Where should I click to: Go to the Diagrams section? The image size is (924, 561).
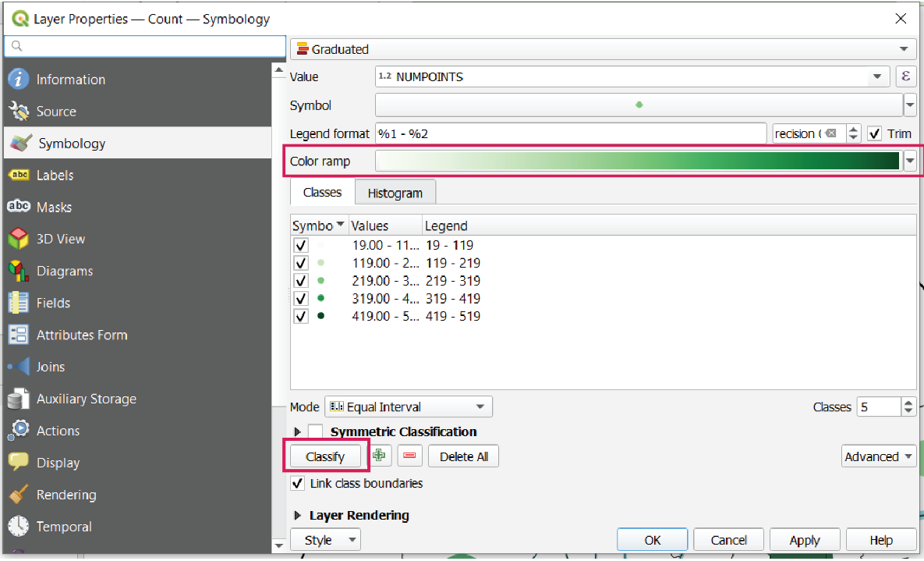point(64,272)
